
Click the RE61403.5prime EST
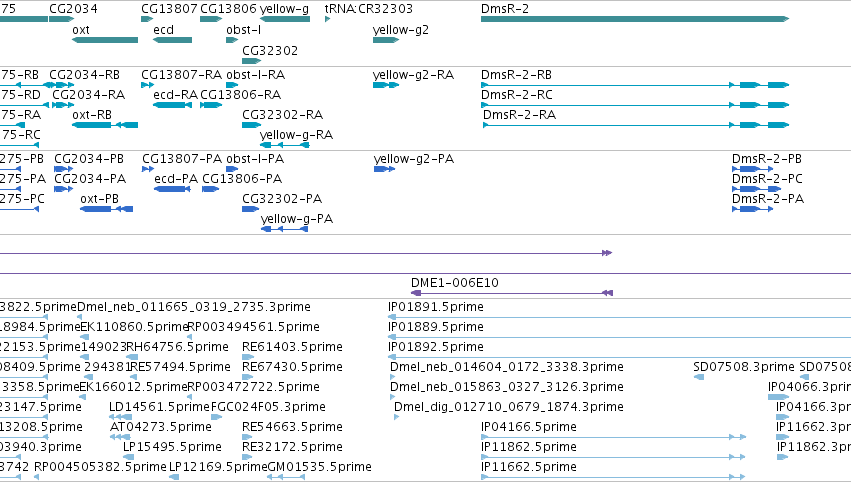(248, 357)
